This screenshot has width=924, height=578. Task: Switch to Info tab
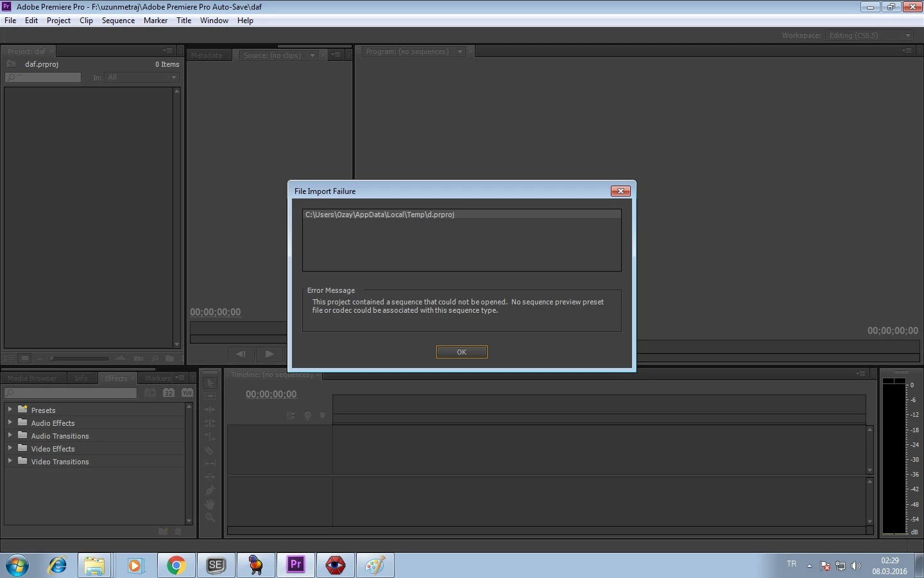coord(81,378)
